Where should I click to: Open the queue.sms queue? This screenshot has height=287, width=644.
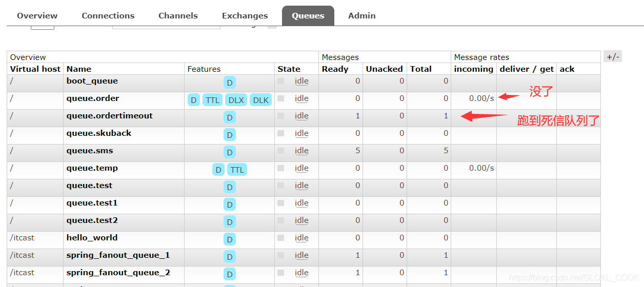click(x=90, y=151)
